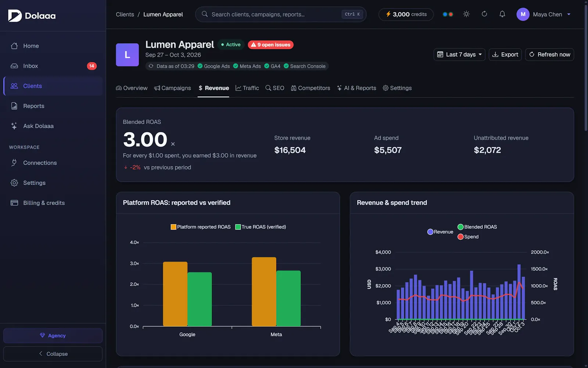Viewport: 588px width, 368px height.
Task: Open the SEO tab
Action: tap(275, 88)
